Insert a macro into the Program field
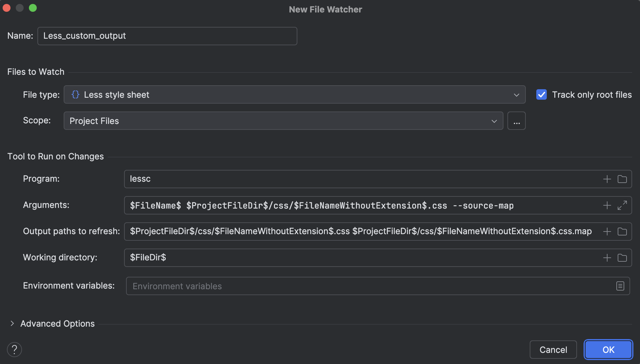Image resolution: width=640 pixels, height=364 pixels. point(607,179)
